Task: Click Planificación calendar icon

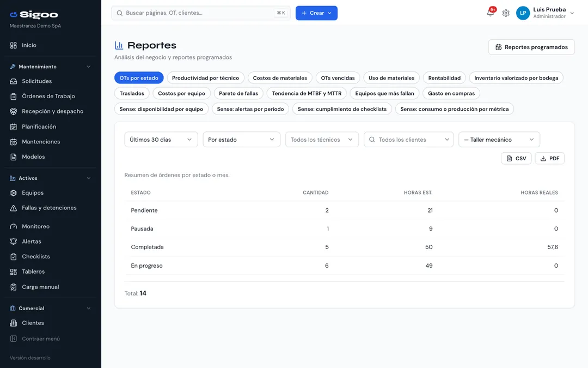Action: (x=14, y=127)
